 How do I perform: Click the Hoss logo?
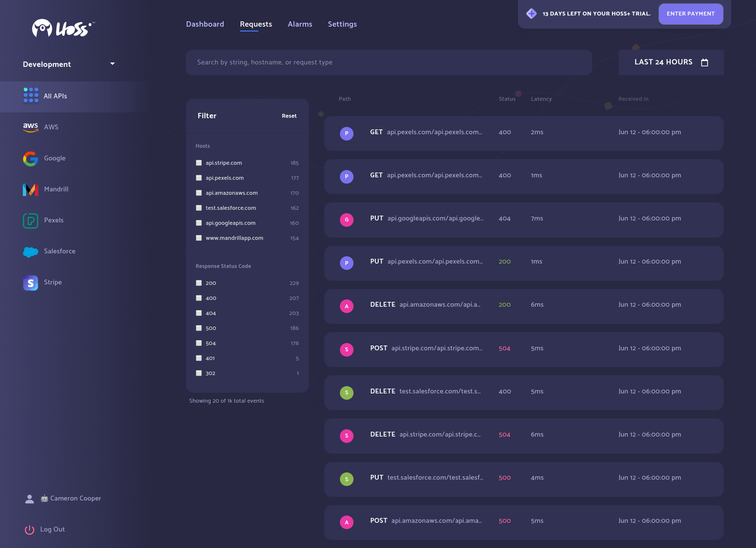63,29
